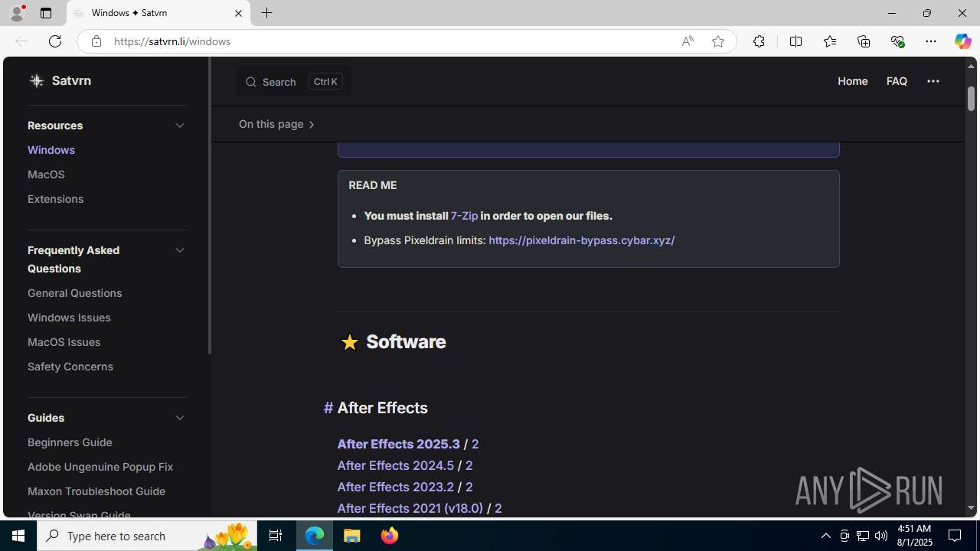980x551 pixels.
Task: Open Adobe Ungenuine Popup Fix guide
Action: click(x=100, y=467)
